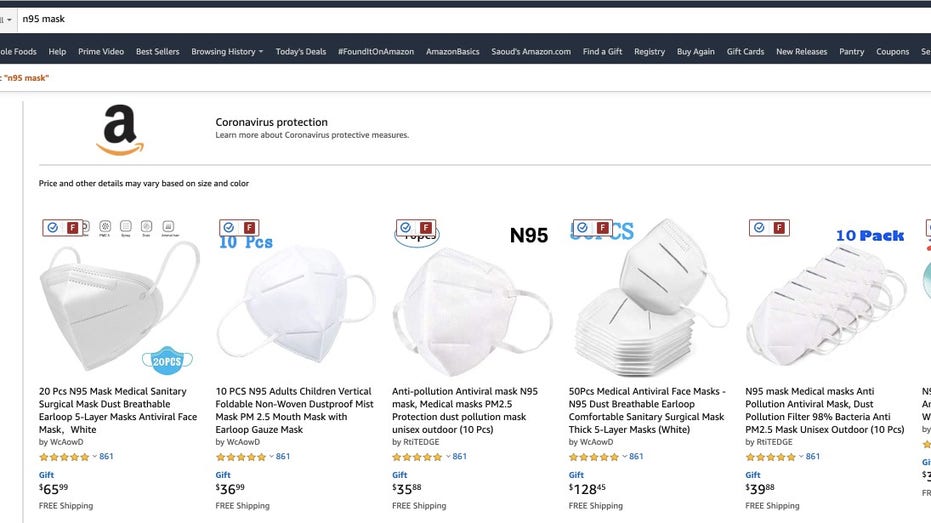The height and width of the screenshot is (523, 931).
Task: Open 50Pcs Medical Antiviral Face Masks listing title
Action: coord(647,410)
